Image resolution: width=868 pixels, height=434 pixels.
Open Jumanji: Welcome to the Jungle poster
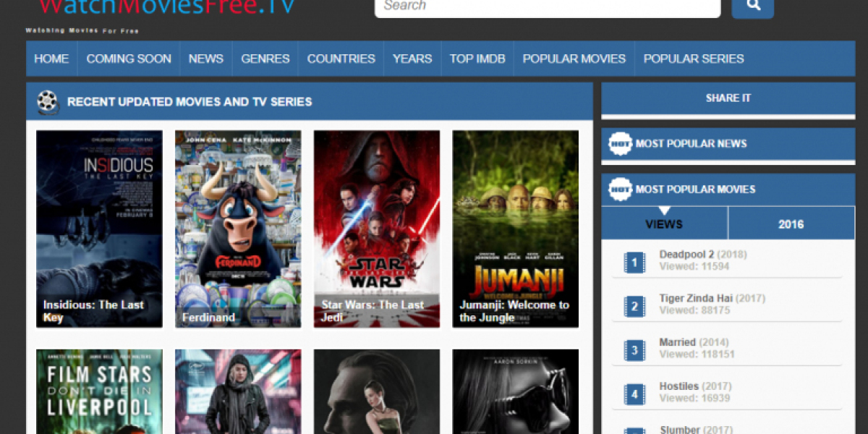[516, 229]
